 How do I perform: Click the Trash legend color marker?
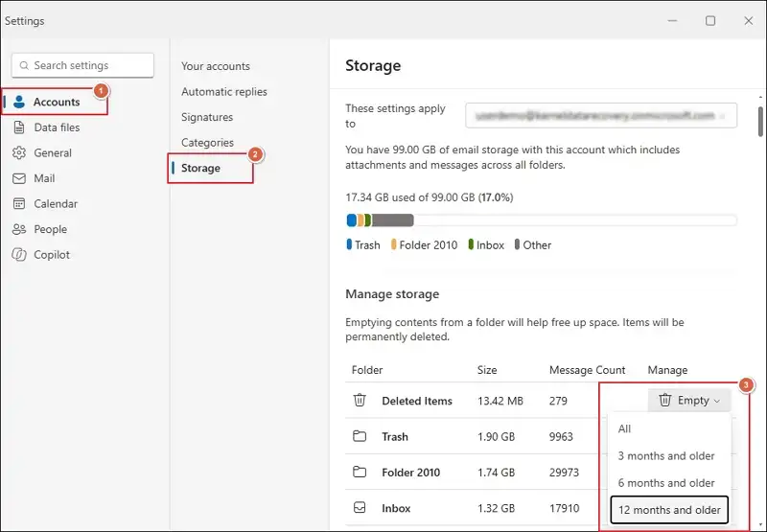[x=349, y=244]
